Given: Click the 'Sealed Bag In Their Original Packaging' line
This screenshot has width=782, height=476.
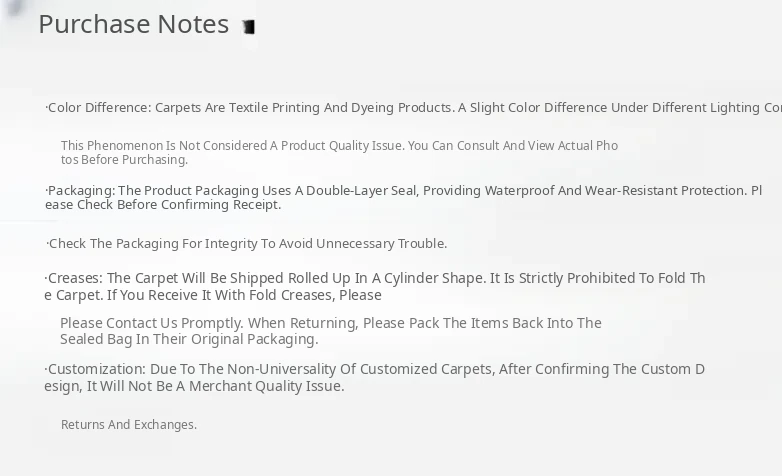Looking at the screenshot, I should [189, 339].
